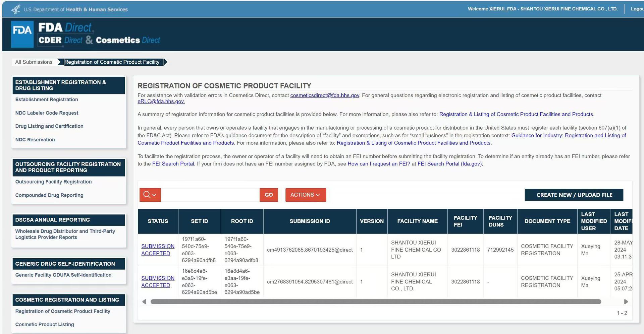The image size is (644, 334).
Task: Click 'How can I request an FEI?' link
Action: [379, 163]
